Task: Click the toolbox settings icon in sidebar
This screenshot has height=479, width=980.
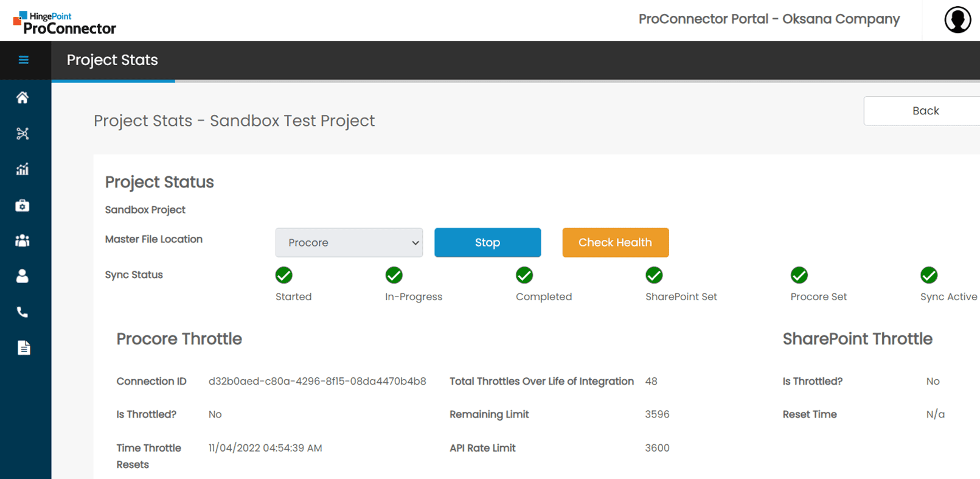Action: click(x=22, y=205)
